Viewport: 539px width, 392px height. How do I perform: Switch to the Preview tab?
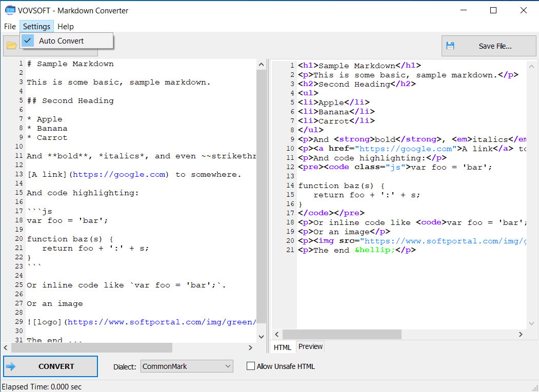click(x=310, y=346)
